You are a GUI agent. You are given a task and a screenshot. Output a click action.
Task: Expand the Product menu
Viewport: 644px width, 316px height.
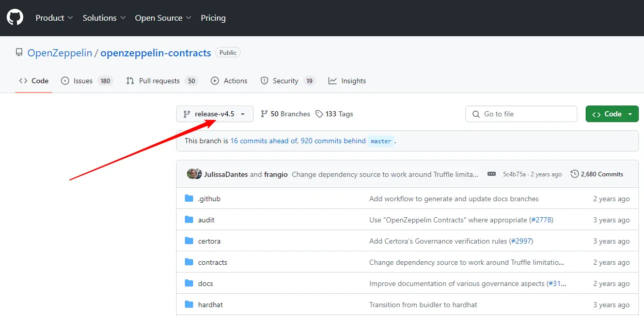[54, 18]
